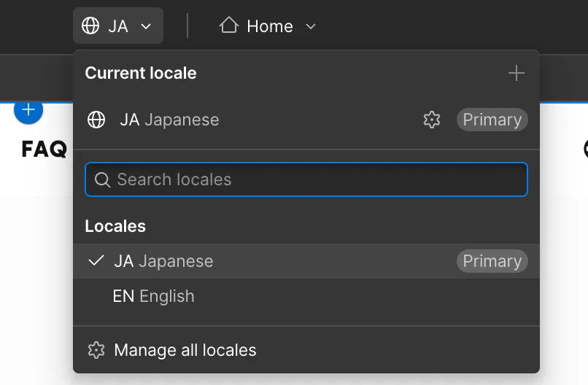Click the blue plus button above FAQ

coord(28,109)
